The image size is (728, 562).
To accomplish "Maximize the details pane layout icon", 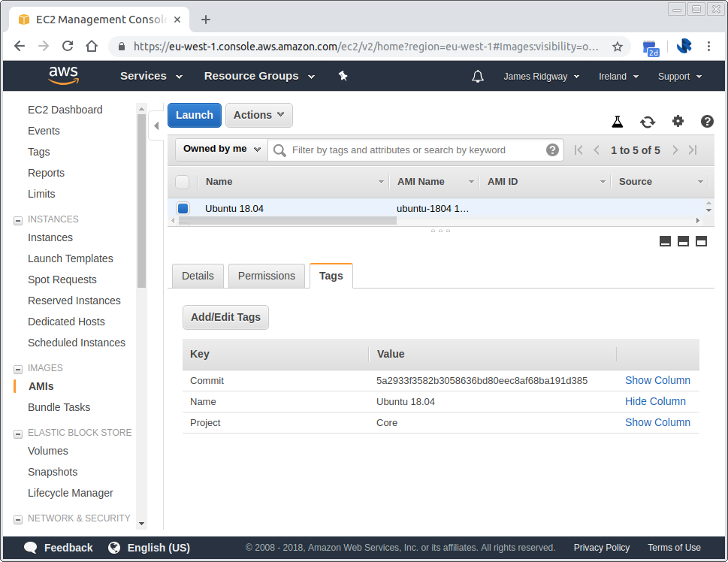I will (x=701, y=241).
